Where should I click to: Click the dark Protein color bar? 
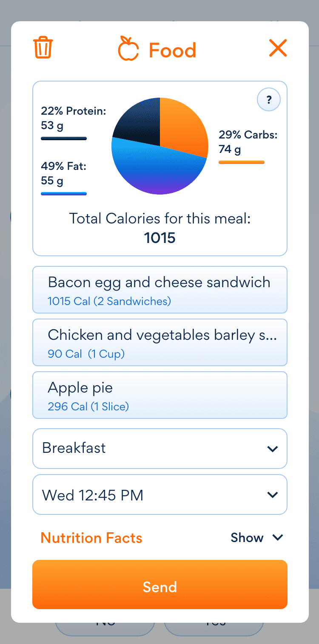tap(64, 138)
